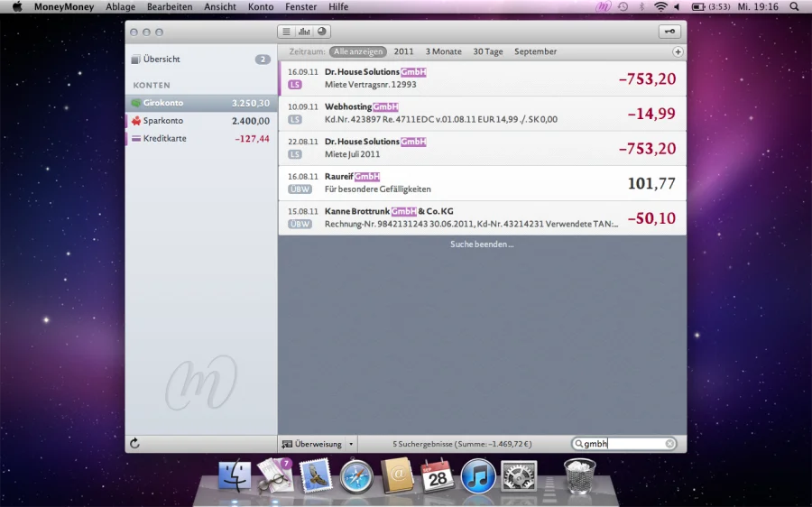Image resolution: width=812 pixels, height=507 pixels.
Task: Select Kreditkarte account in sidebar
Action: tap(164, 139)
